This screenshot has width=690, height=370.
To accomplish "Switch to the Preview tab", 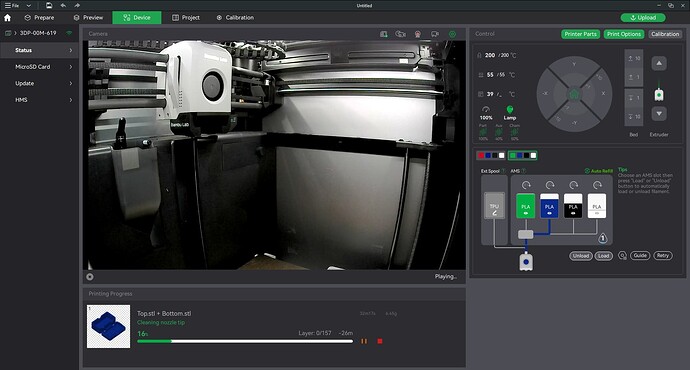I will (x=88, y=18).
